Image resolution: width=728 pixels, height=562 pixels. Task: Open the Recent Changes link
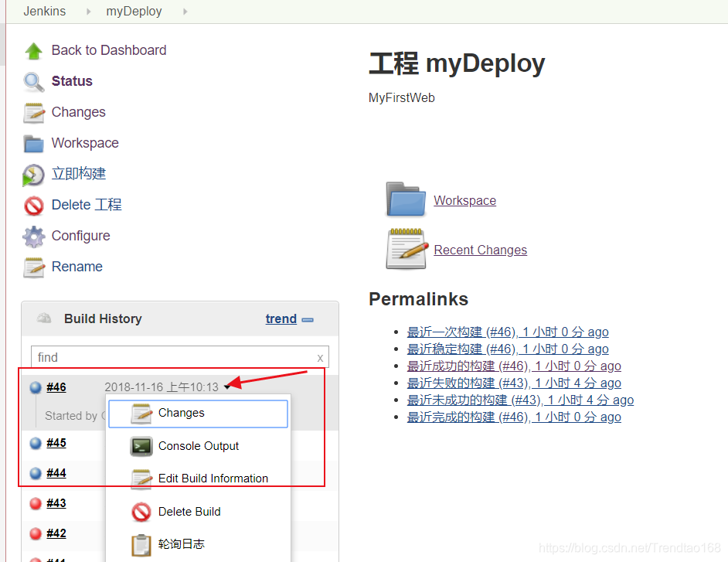click(481, 250)
